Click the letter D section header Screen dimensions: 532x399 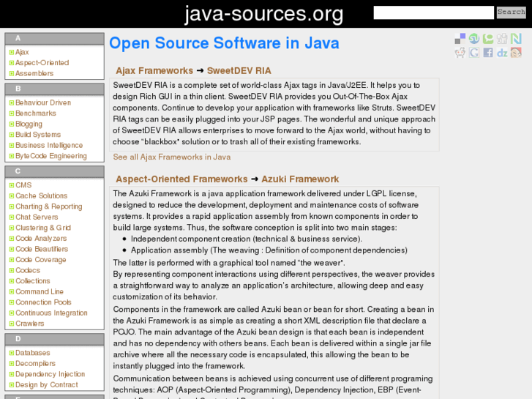pyautogui.click(x=54, y=338)
